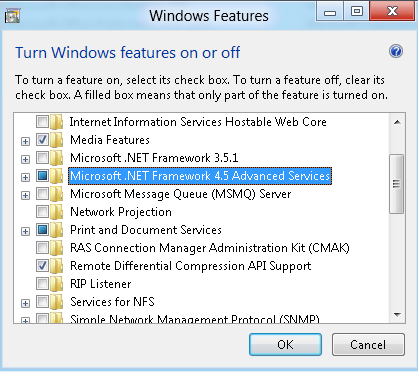Viewport: 418px width, 372px height.
Task: Click the scroll down arrow of features list
Action: click(x=397, y=314)
